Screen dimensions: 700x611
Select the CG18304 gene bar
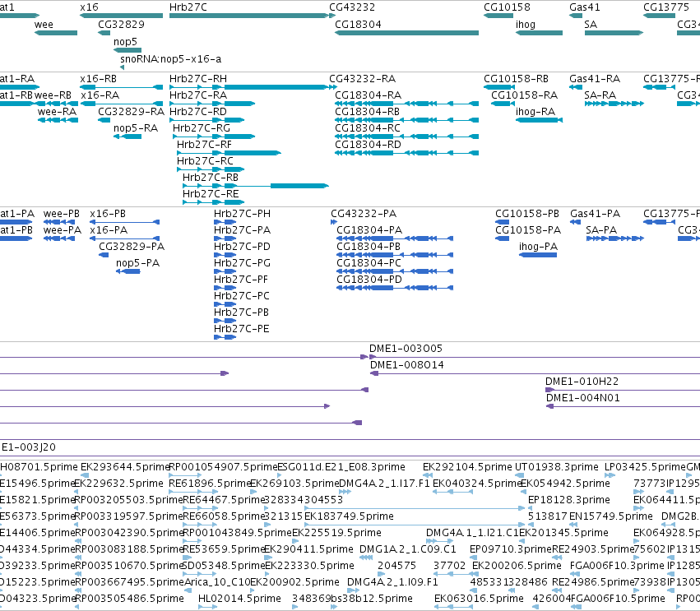pyautogui.click(x=406, y=33)
